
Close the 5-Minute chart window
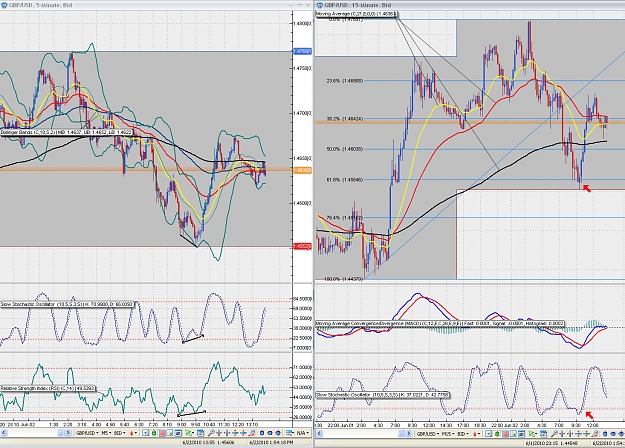pyautogui.click(x=308, y=5)
